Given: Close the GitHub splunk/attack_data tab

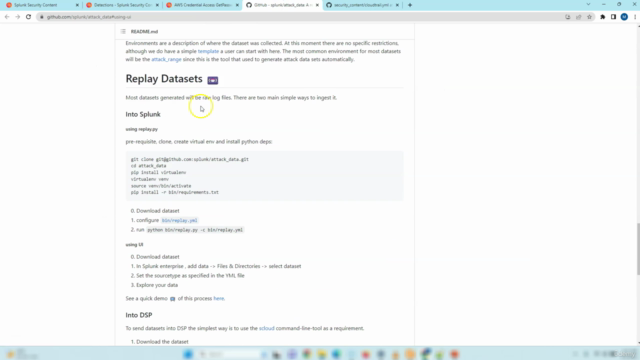Looking at the screenshot, I should point(317,5).
